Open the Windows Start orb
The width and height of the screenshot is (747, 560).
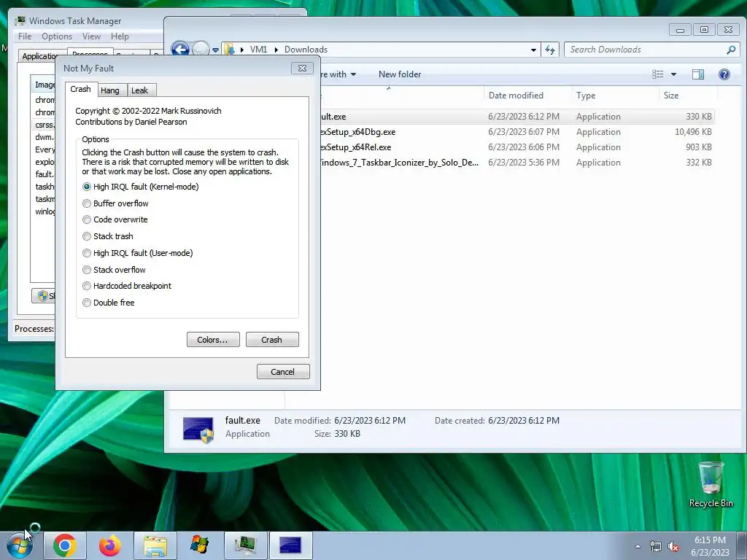[x=20, y=545]
